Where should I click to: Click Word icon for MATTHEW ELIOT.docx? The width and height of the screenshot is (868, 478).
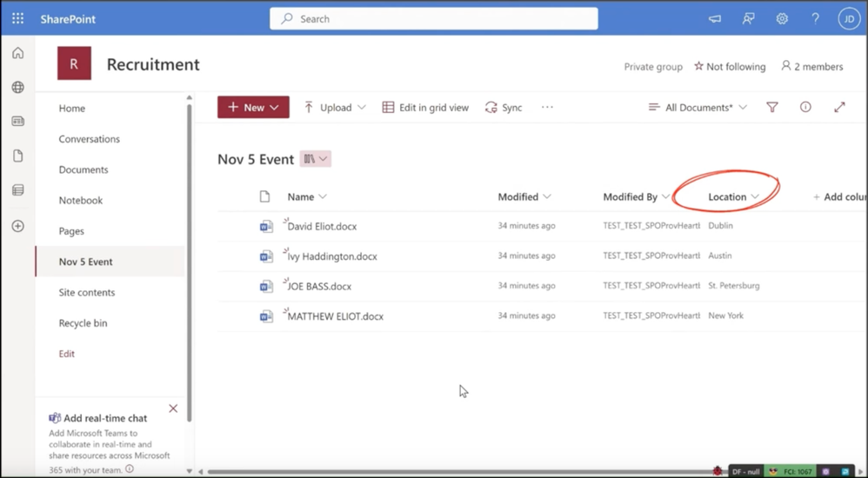pos(266,316)
